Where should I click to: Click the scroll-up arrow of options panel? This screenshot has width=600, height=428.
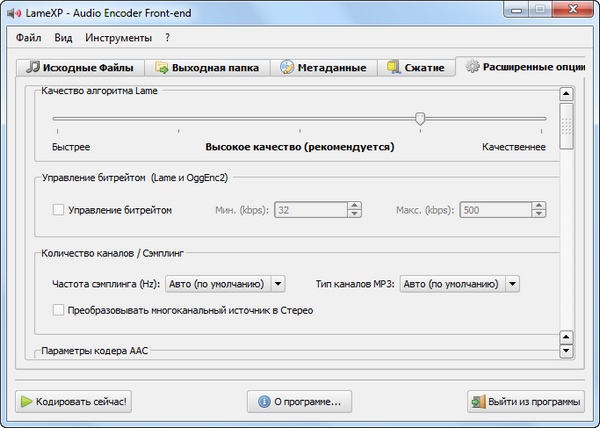pos(566,94)
